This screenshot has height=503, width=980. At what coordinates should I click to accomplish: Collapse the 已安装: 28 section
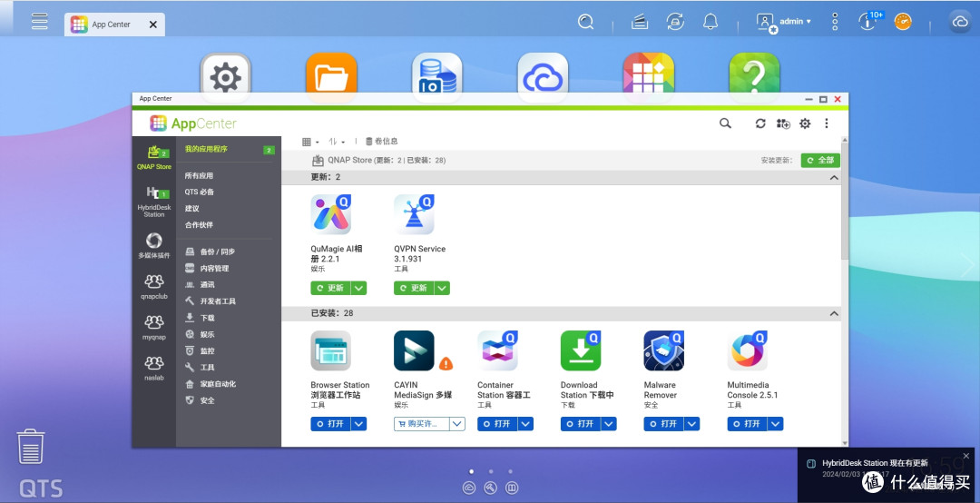(x=833, y=313)
